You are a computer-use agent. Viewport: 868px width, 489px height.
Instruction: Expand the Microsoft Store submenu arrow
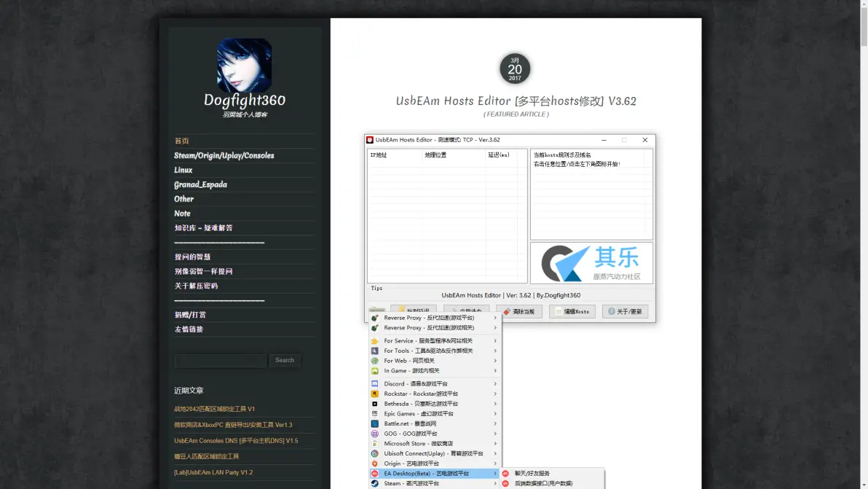[x=495, y=444]
